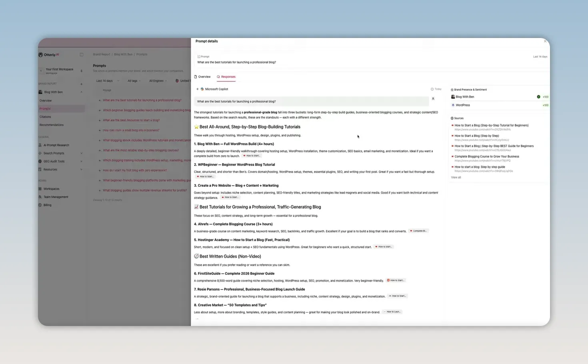Expand row 'Which beginner blogging guides' plus

pyautogui.click(x=100, y=110)
